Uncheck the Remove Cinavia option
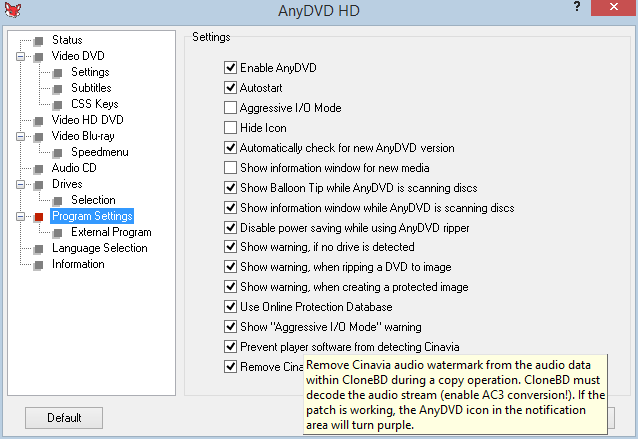Image resolution: width=638 pixels, height=439 pixels. pyautogui.click(x=230, y=366)
